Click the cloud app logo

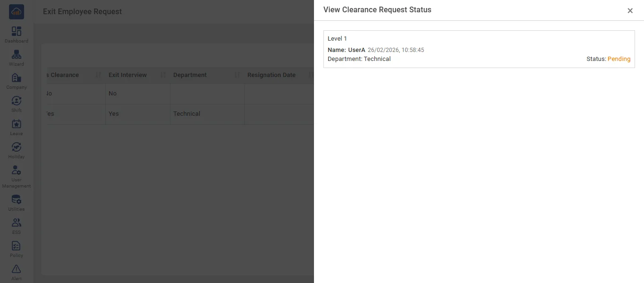tap(17, 12)
